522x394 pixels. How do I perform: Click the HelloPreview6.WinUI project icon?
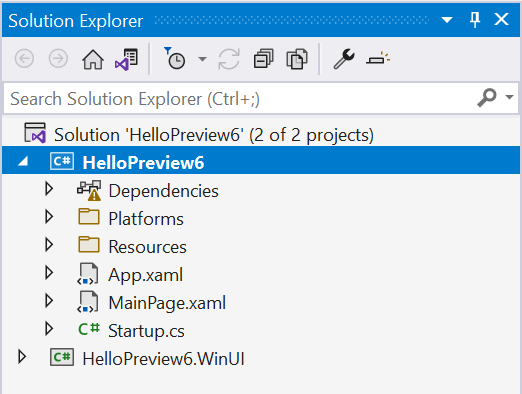pyautogui.click(x=62, y=357)
